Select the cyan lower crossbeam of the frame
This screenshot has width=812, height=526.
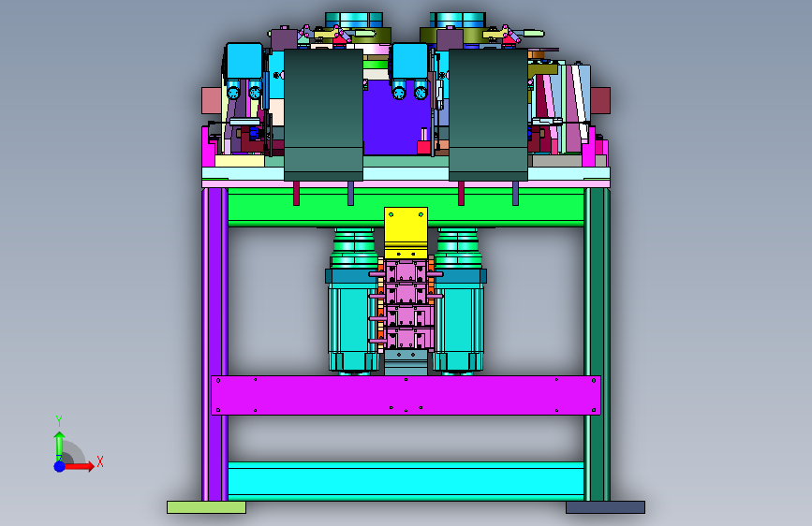406,481
